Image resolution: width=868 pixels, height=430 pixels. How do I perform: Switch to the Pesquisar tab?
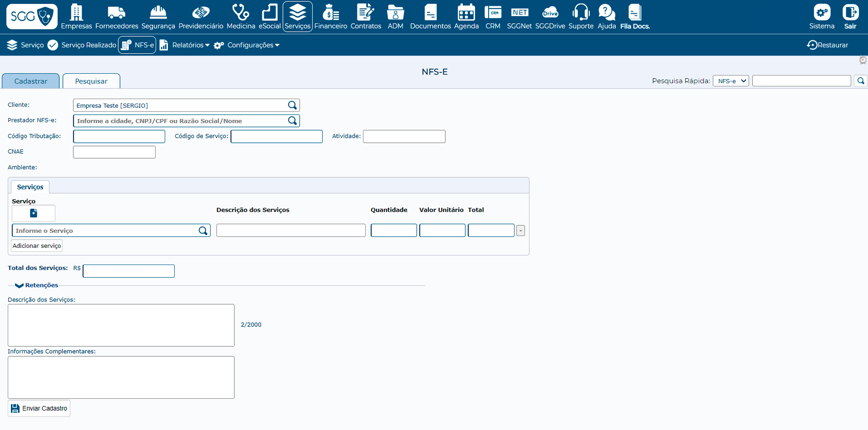point(91,81)
